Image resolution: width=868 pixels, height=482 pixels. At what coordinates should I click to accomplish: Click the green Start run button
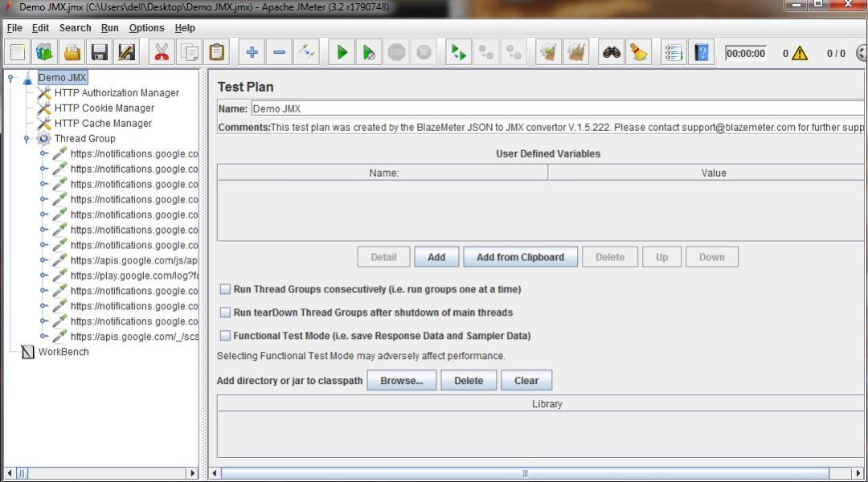(x=342, y=52)
